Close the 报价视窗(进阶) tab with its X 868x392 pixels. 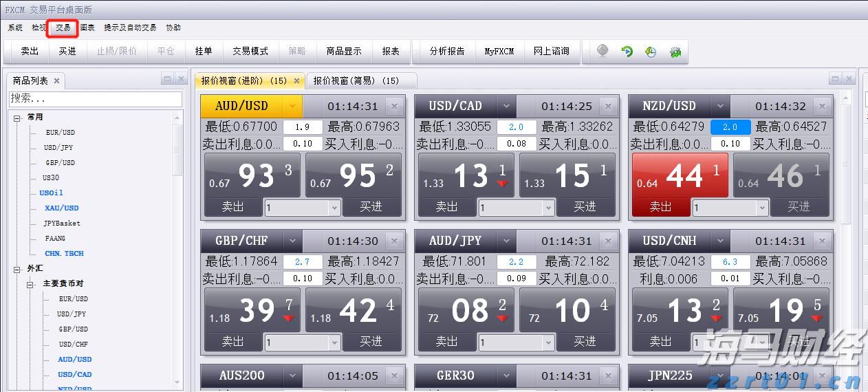tap(297, 81)
